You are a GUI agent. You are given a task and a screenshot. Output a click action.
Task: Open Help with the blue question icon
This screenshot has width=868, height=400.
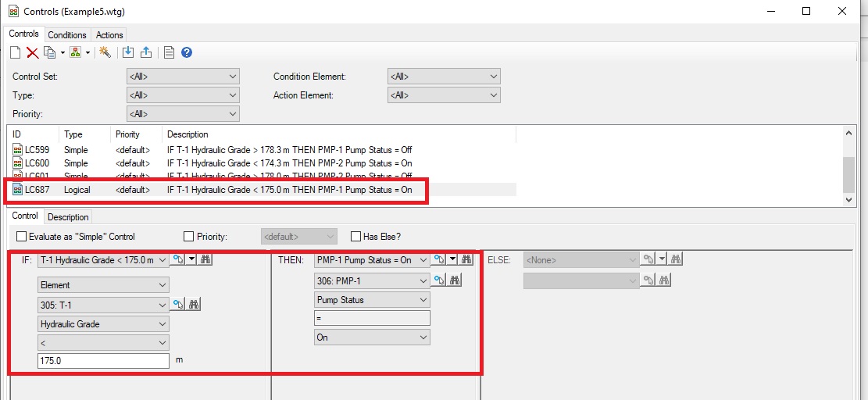pyautogui.click(x=187, y=53)
